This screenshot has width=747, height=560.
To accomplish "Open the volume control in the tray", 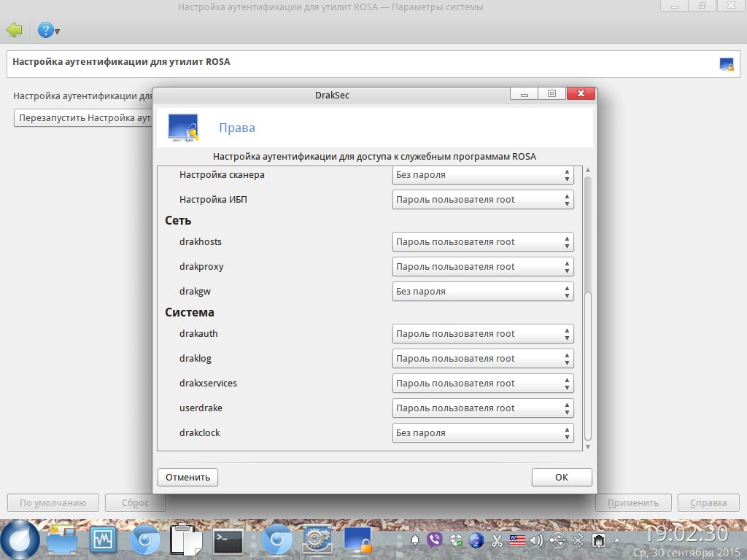I will click(x=537, y=540).
